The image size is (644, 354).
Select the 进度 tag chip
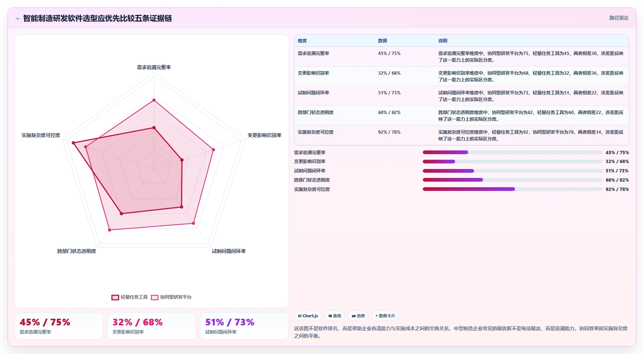358,316
